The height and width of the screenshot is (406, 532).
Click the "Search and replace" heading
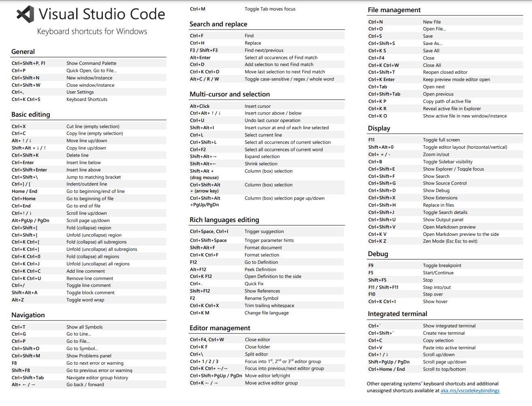pos(218,24)
